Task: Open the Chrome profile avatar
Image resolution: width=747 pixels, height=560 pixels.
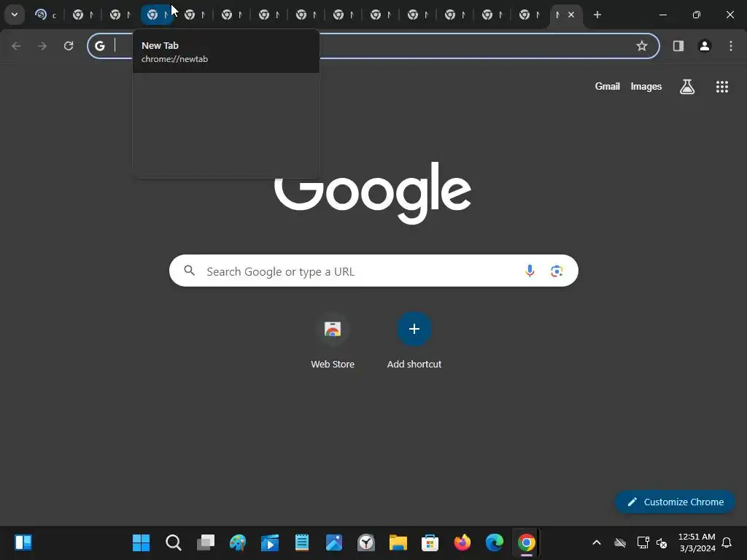Action: point(705,46)
